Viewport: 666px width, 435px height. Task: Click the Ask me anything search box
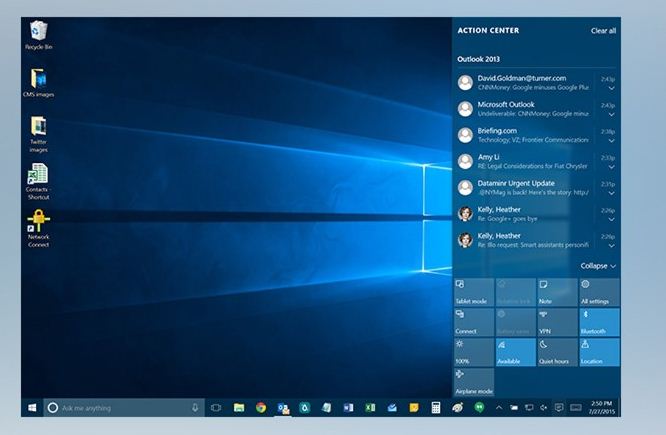124,408
